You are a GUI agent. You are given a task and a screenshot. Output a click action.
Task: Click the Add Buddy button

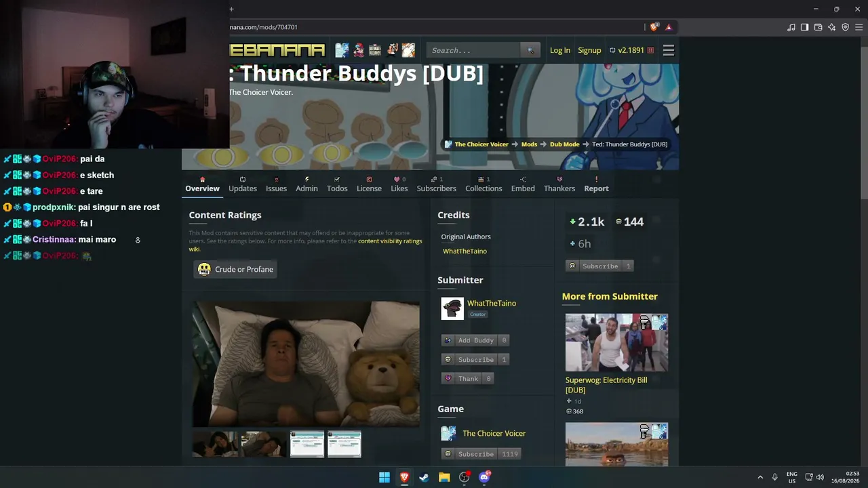point(475,340)
